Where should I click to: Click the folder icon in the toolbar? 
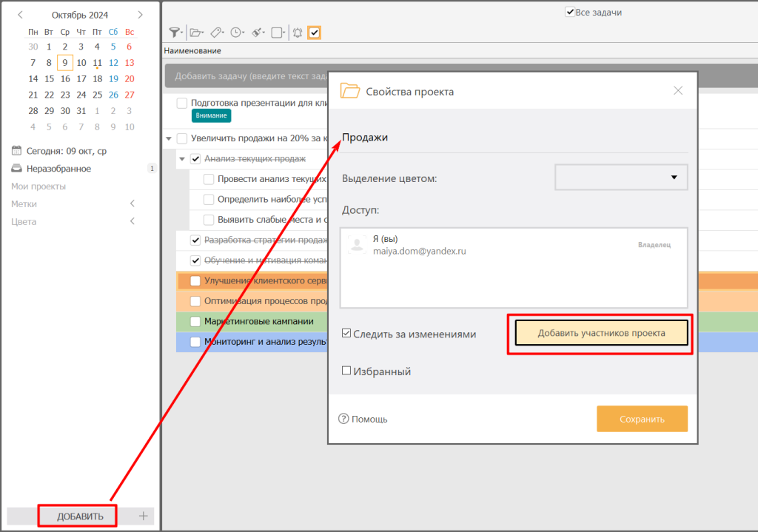(x=195, y=33)
